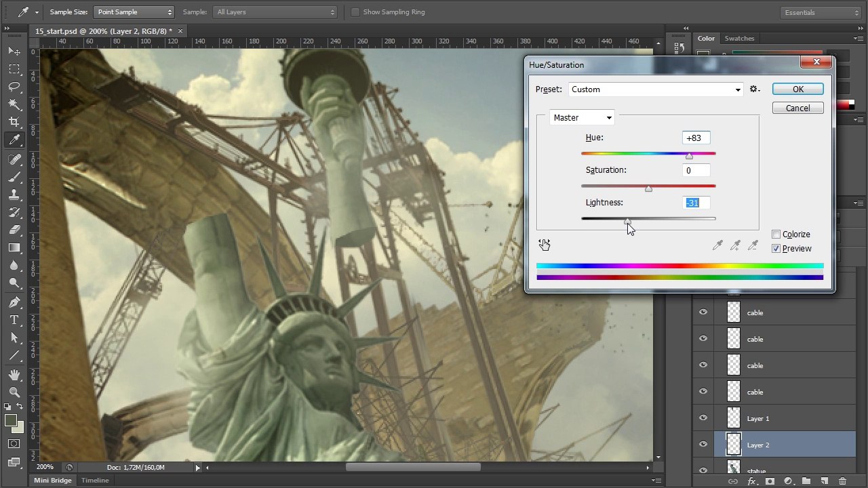The width and height of the screenshot is (868, 488).
Task: Select the Eraser tool
Action: [x=14, y=230]
